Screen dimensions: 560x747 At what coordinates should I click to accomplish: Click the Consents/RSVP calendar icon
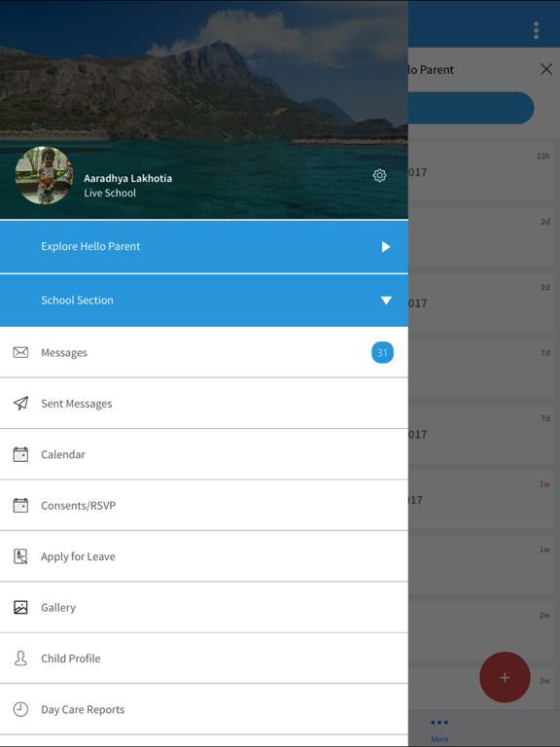click(x=20, y=506)
